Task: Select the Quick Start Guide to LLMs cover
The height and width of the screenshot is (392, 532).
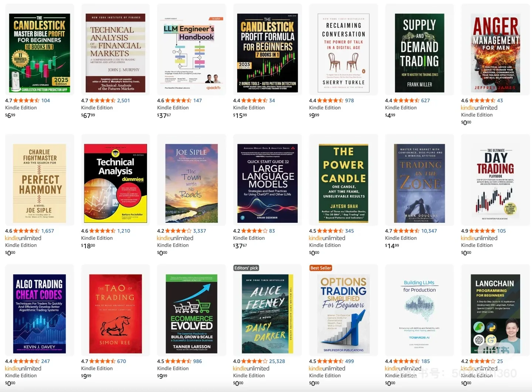Action: tap(267, 183)
